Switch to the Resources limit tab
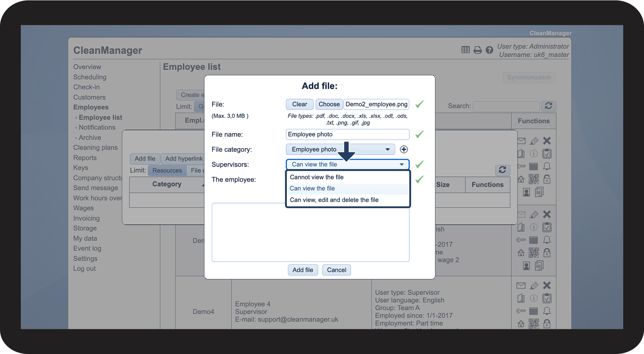644x354 pixels. (x=167, y=170)
